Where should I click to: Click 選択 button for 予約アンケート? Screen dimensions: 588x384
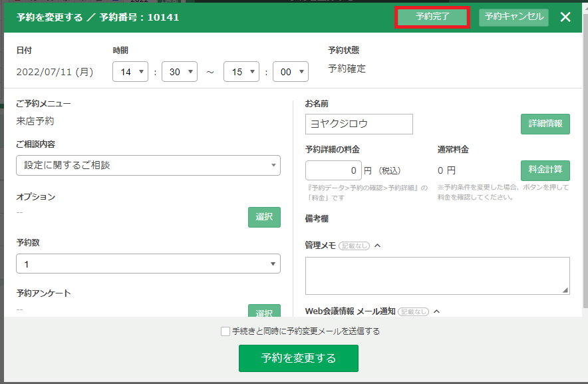pyautogui.click(x=264, y=311)
